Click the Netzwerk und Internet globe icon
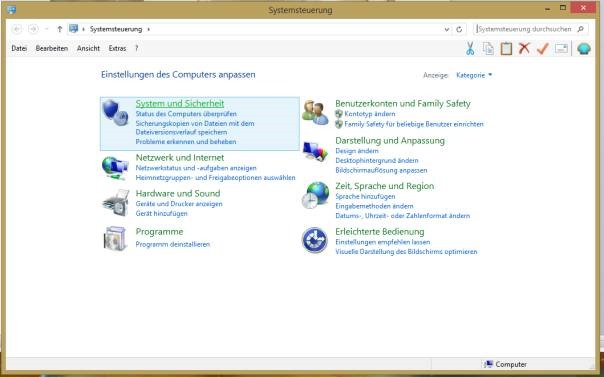The width and height of the screenshot is (604, 377). click(115, 168)
